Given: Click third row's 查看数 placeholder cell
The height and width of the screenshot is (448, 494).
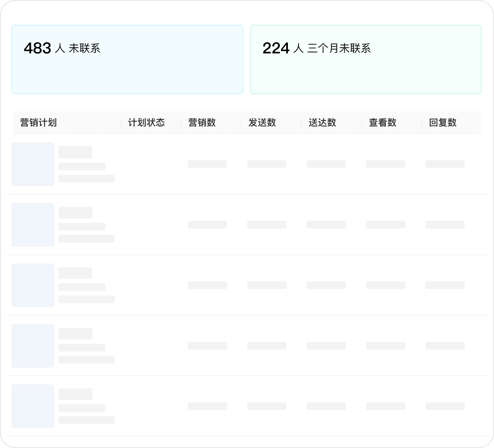Looking at the screenshot, I should (x=386, y=285).
